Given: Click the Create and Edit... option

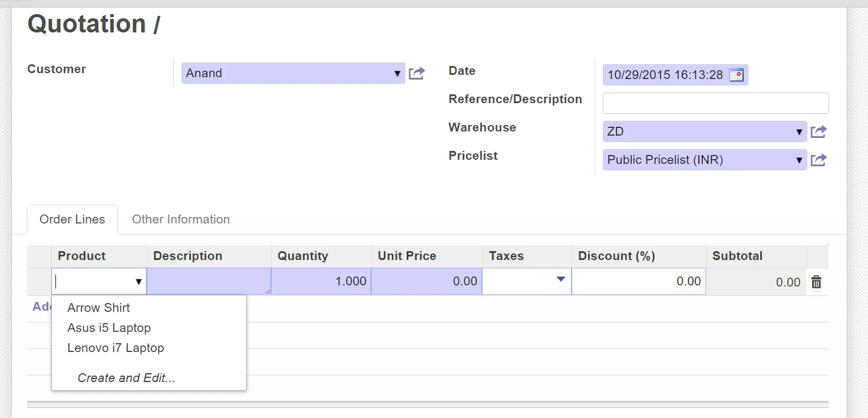Looking at the screenshot, I should (x=126, y=378).
